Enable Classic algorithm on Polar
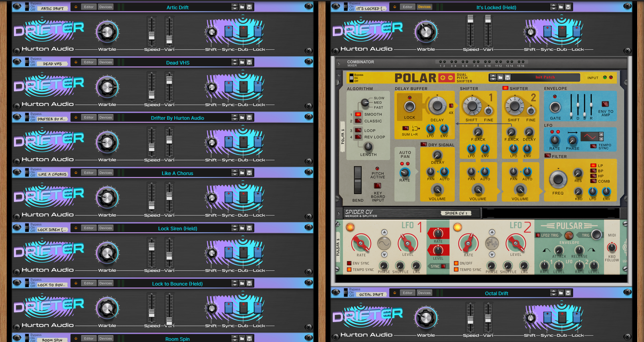This screenshot has height=342, width=644. point(358,121)
